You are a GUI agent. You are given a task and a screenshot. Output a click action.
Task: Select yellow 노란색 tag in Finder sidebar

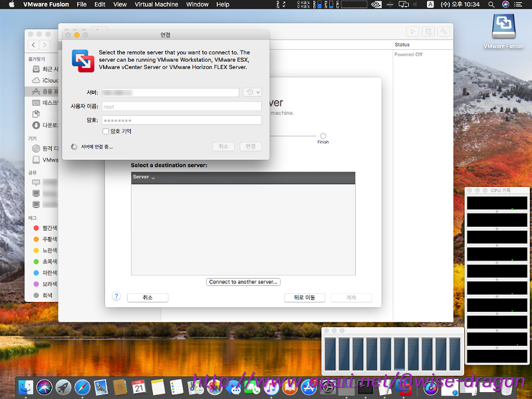(45, 251)
